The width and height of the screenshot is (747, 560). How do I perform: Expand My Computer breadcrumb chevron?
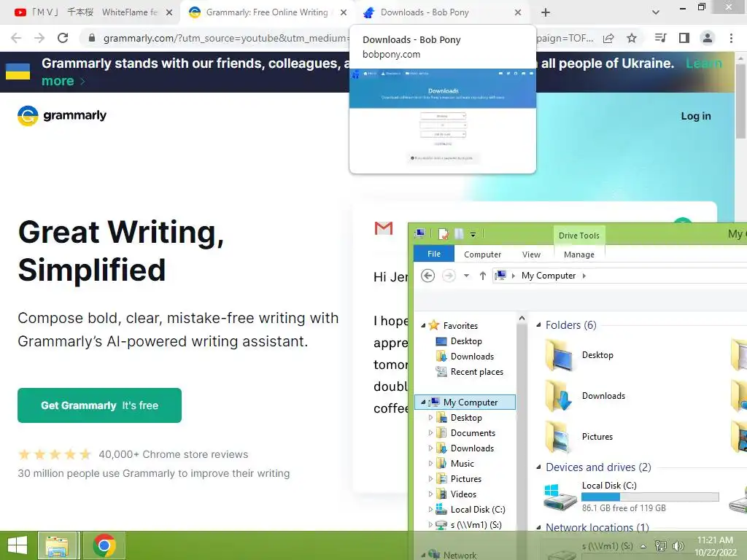pyautogui.click(x=584, y=276)
